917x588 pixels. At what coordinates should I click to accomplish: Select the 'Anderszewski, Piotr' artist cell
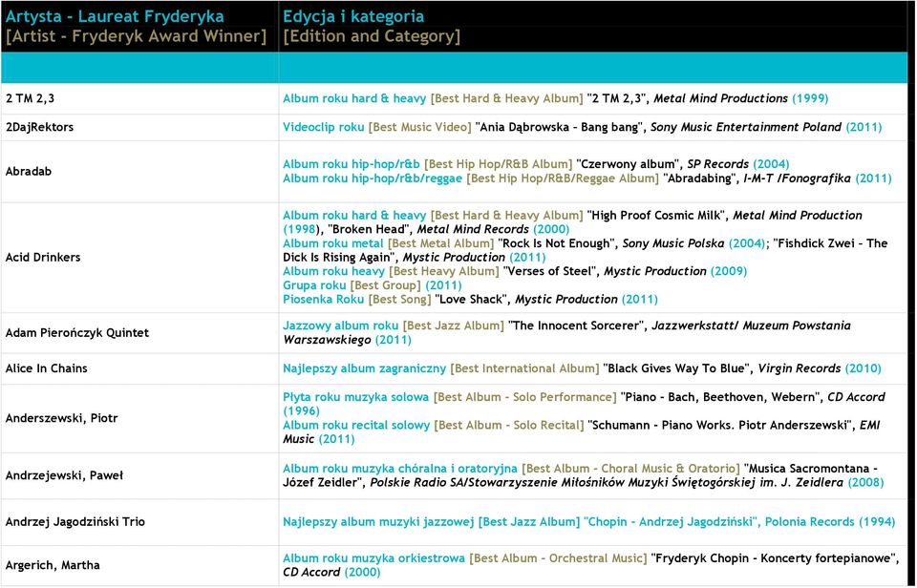pos(139,418)
